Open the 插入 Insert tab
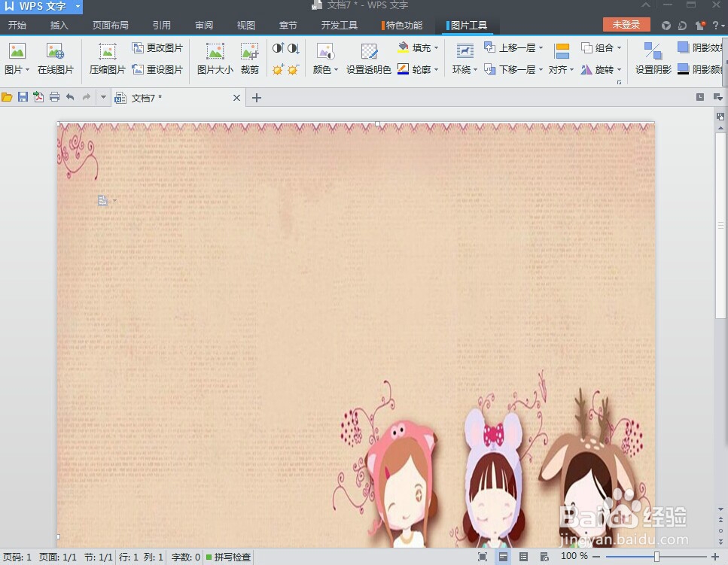This screenshot has width=728, height=565. coord(59,25)
